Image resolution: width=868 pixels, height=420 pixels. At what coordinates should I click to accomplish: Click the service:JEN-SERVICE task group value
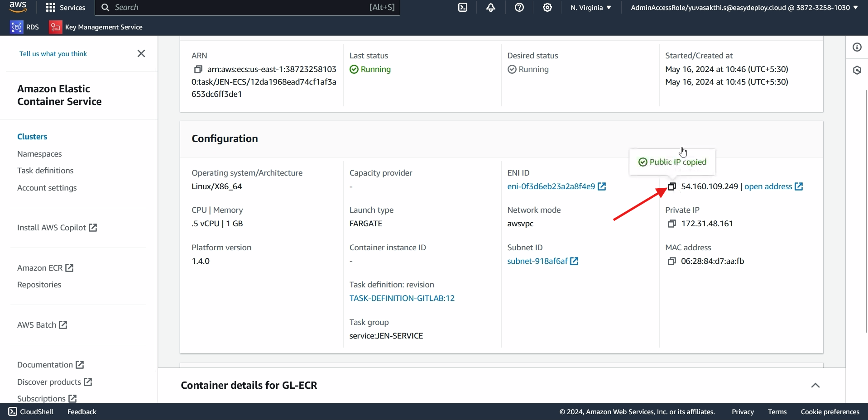pyautogui.click(x=386, y=336)
